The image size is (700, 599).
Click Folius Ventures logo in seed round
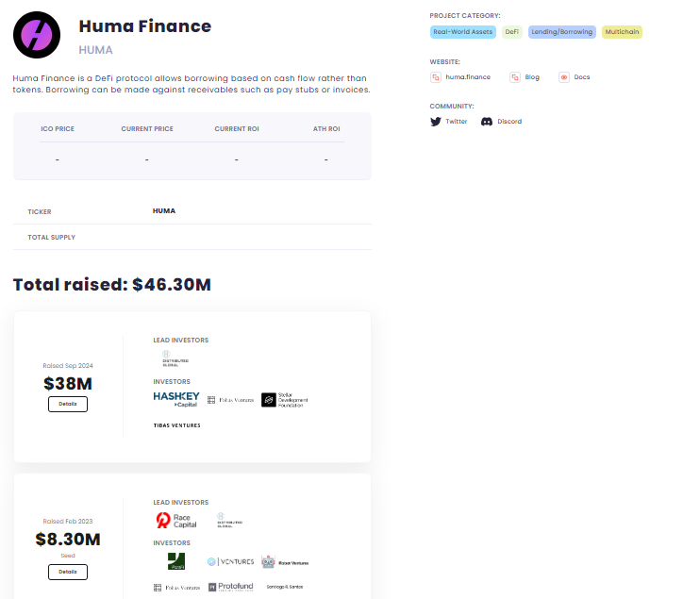pos(176,588)
